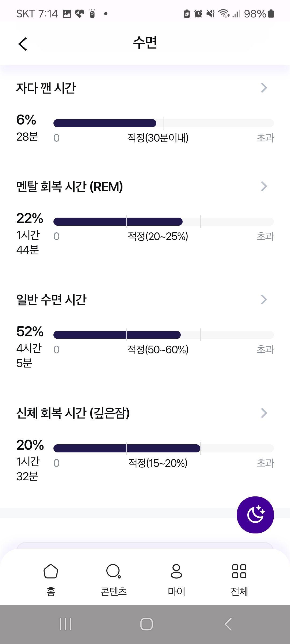This screenshot has height=644, width=290.
Task: Tap the alarm icon in status bar
Action: (x=198, y=14)
